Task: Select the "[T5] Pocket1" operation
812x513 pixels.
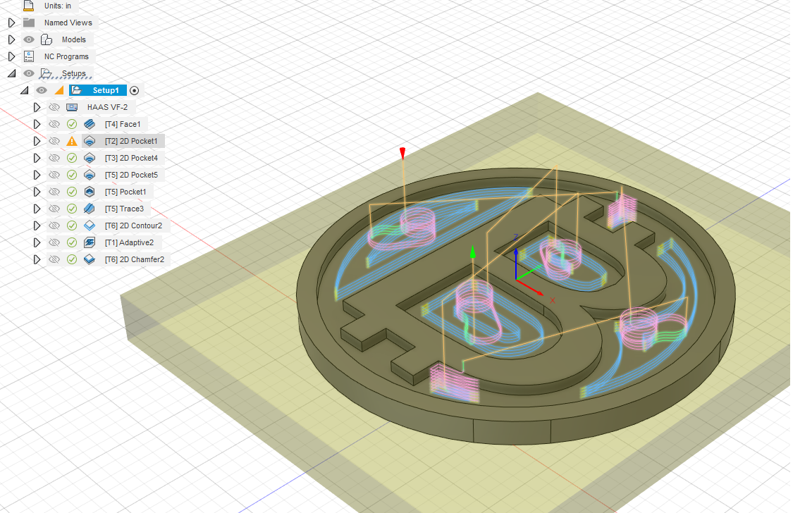Action: coord(125,192)
